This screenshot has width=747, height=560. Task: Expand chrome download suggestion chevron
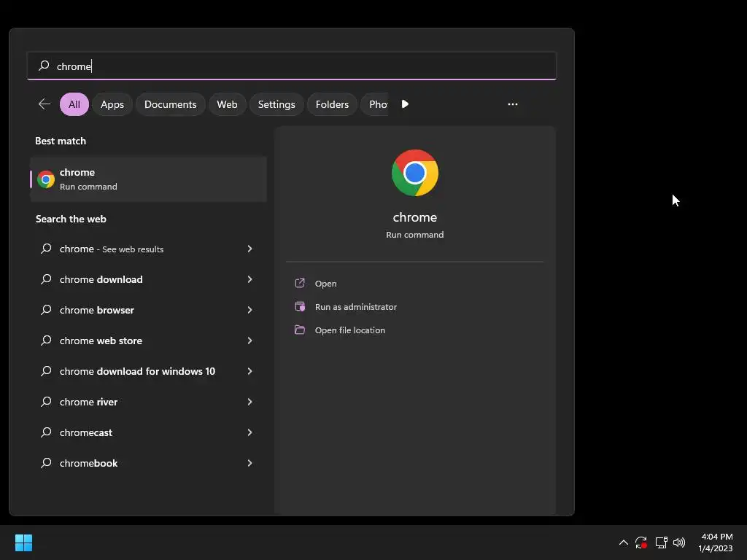(x=249, y=279)
